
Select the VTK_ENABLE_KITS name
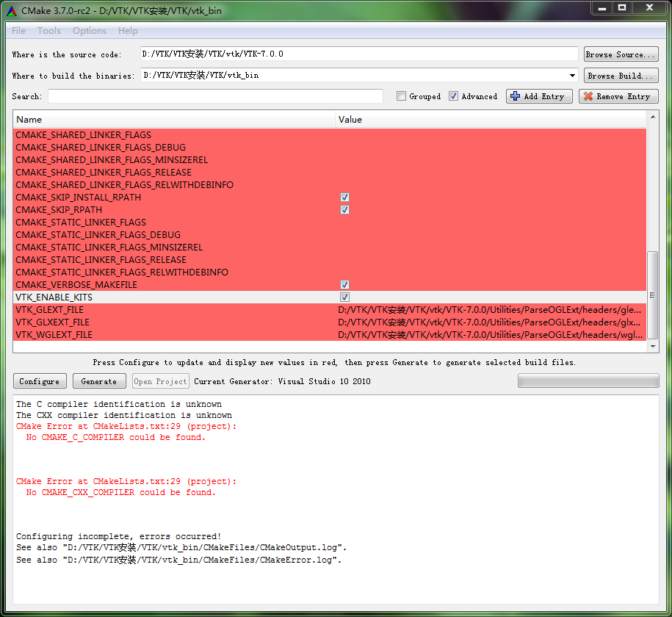click(54, 297)
